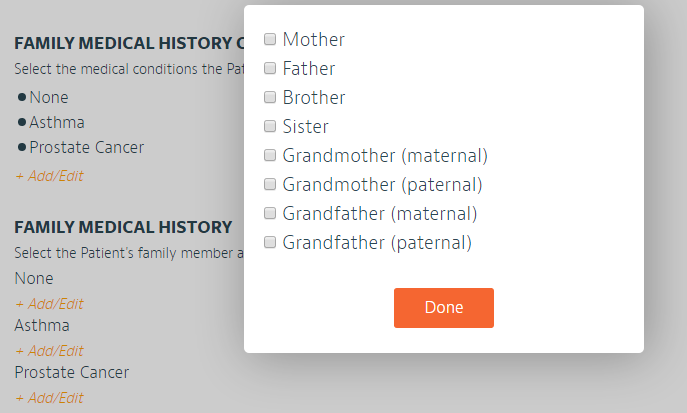This screenshot has height=413, width=687.
Task: Check Grandmother (maternal) checkbox
Action: 270,156
